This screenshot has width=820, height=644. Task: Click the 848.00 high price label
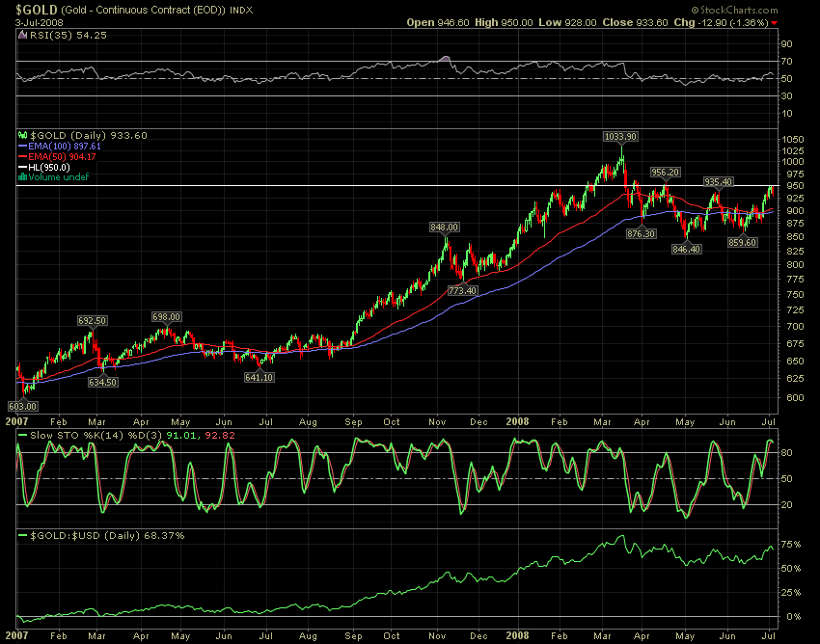tap(445, 227)
